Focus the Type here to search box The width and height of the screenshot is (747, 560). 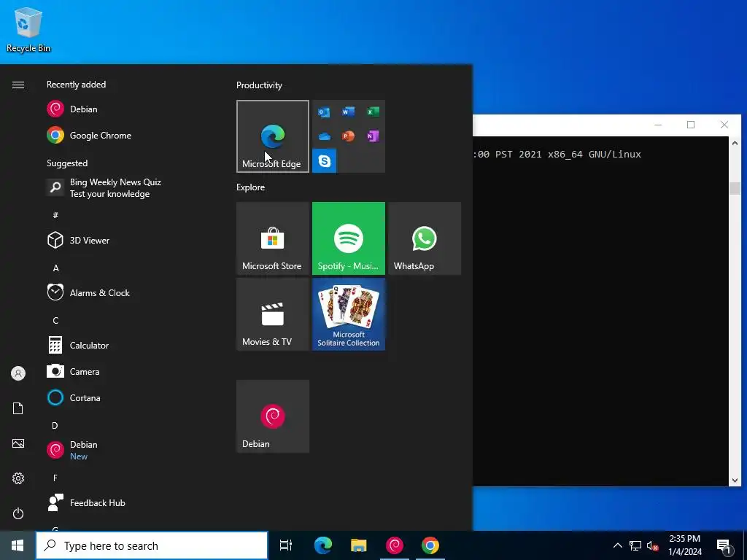coord(152,545)
